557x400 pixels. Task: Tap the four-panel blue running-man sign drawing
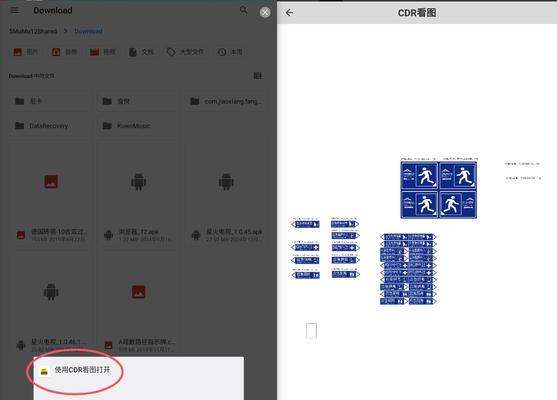coord(439,190)
